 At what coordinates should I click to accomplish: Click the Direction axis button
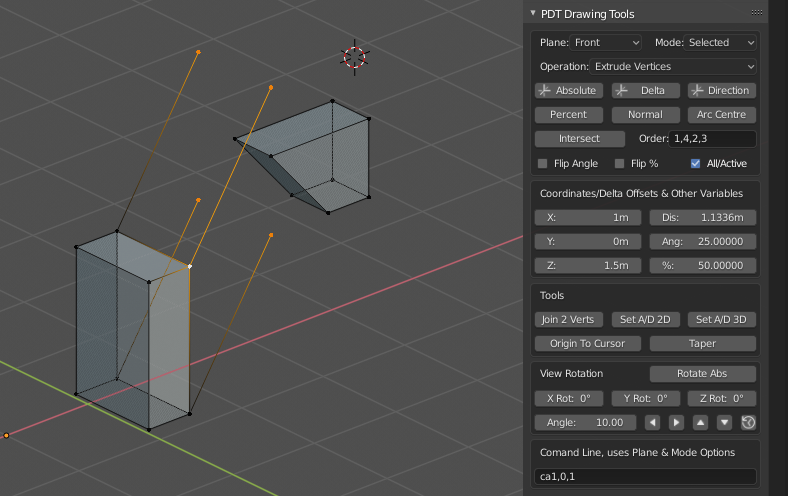click(x=721, y=91)
